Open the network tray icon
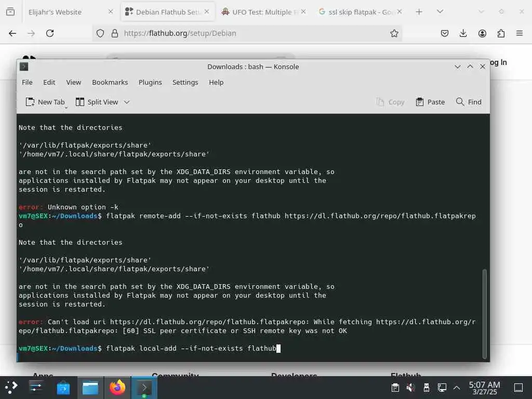Viewport: 532px width, 399px height. (442, 388)
